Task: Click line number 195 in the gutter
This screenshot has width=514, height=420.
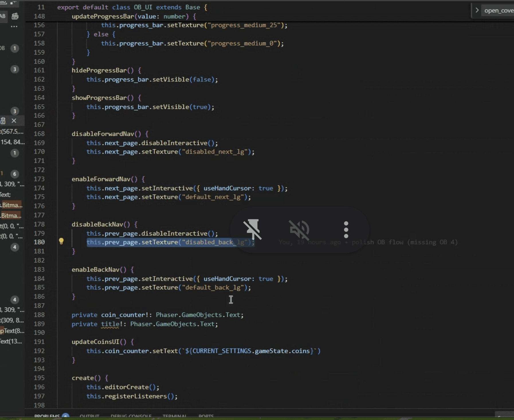Action: point(39,378)
